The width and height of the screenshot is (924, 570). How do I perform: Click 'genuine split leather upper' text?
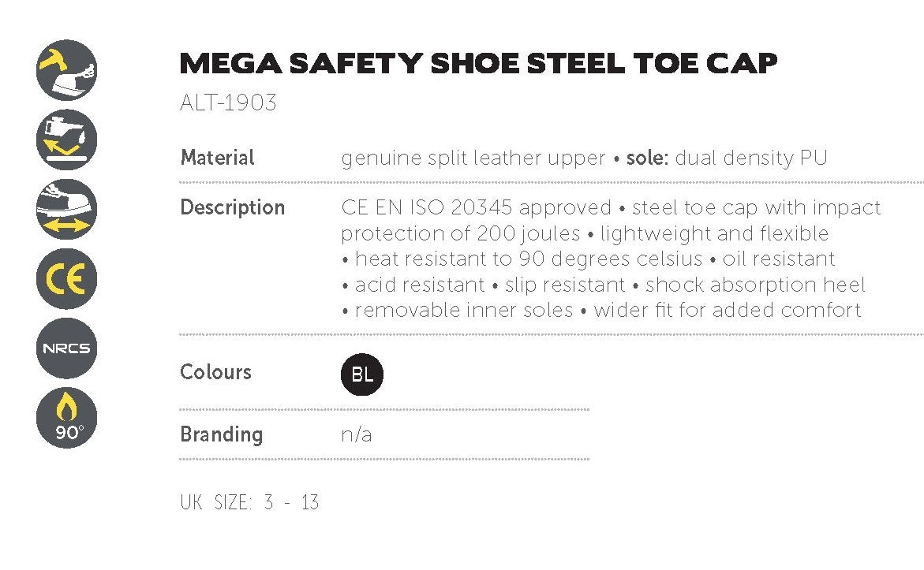click(473, 158)
